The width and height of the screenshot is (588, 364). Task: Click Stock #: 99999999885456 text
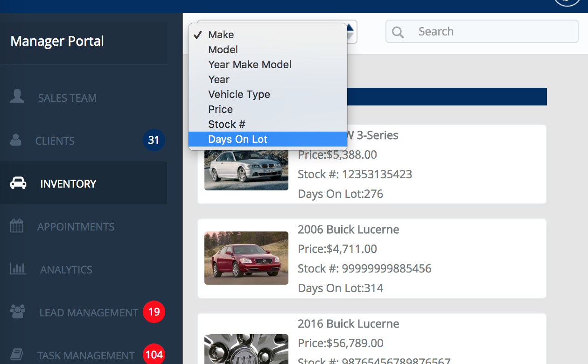[x=365, y=269]
